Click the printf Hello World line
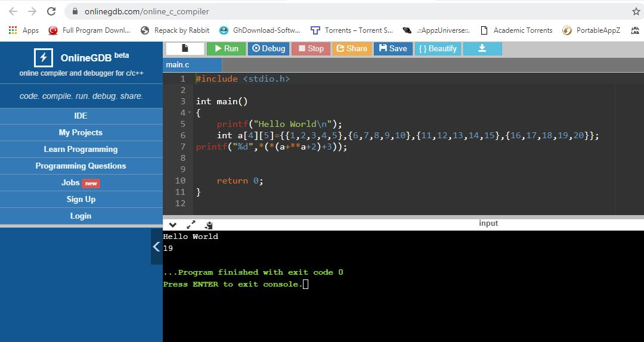This screenshot has height=342, width=644. tap(279, 124)
